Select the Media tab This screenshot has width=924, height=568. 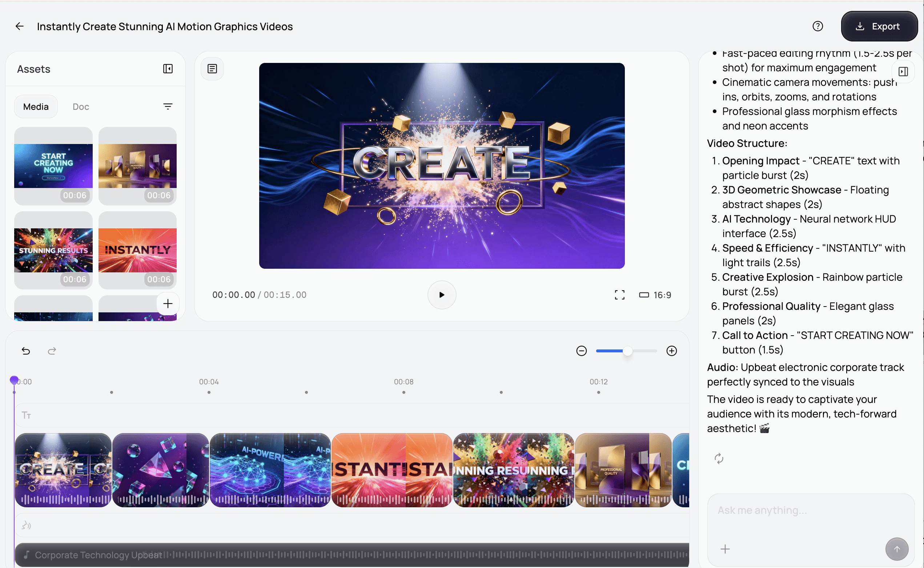coord(36,107)
